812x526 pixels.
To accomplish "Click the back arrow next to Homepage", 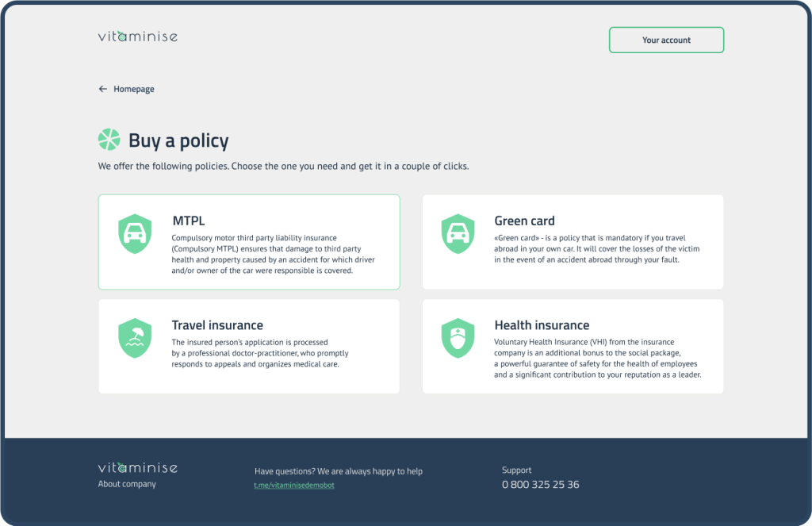I will [102, 89].
